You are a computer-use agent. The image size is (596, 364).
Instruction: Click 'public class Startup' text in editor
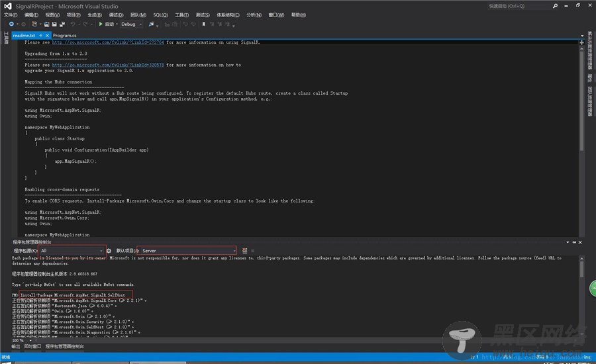(x=60, y=139)
